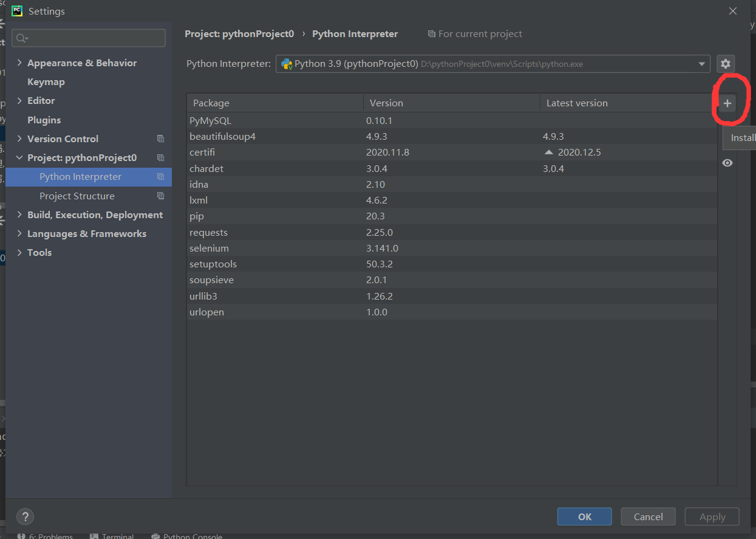Image resolution: width=756 pixels, height=539 pixels.
Task: Select the certifi package row
Action: (452, 152)
